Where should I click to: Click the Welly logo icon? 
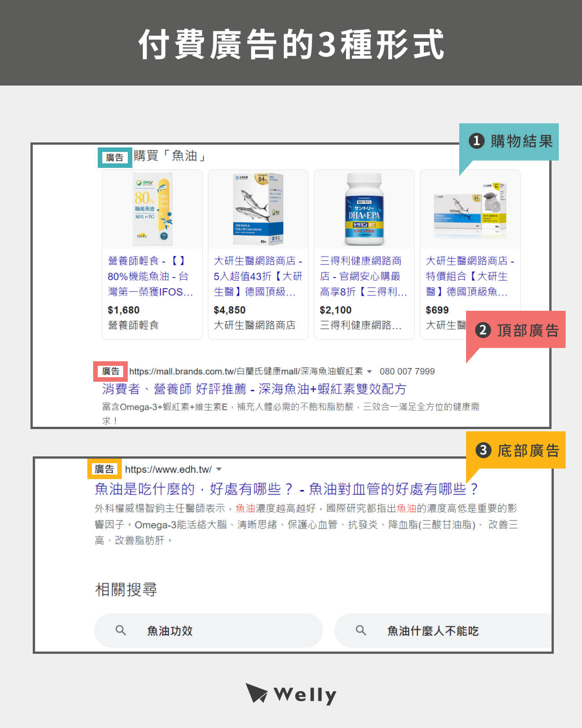click(x=256, y=693)
